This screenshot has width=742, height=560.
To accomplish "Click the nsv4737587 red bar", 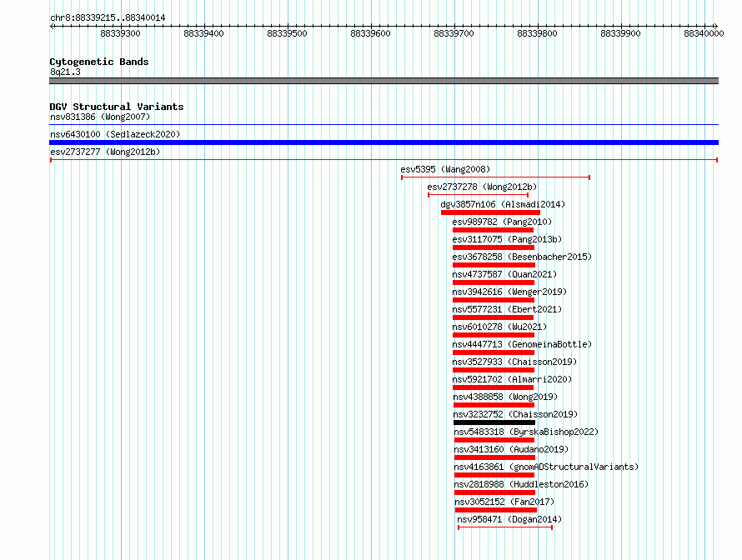I will tap(494, 282).
